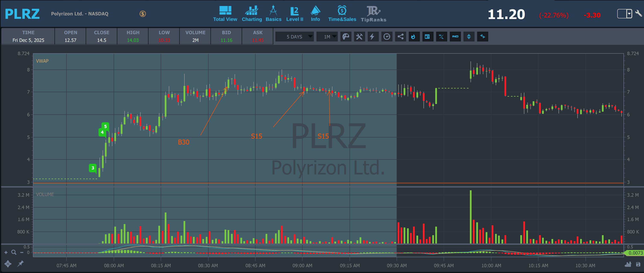
Task: Open the Time&Sales view
Action: coord(342,14)
